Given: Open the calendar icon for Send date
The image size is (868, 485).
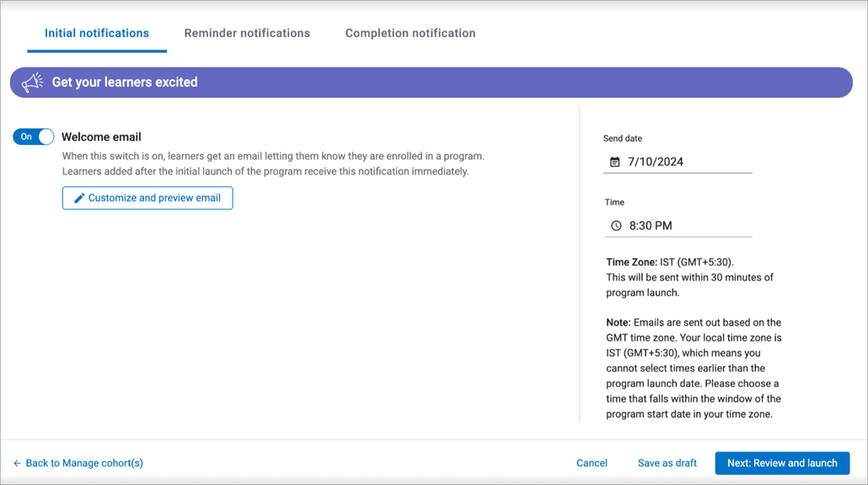Looking at the screenshot, I should [x=614, y=162].
